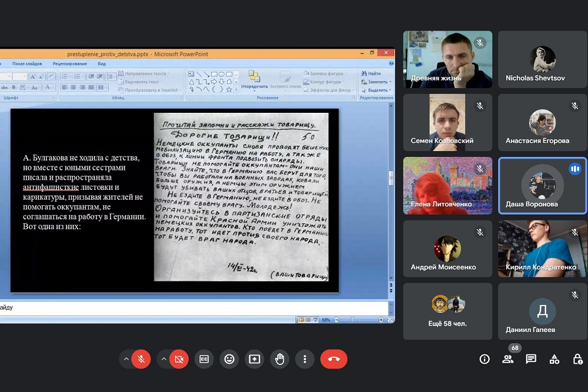Open the activities panel
The height and width of the screenshot is (392, 588).
pos(554,359)
